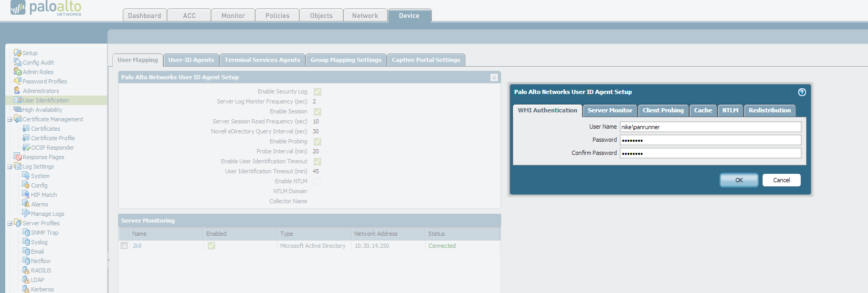The image size is (868, 293).
Task: Click gear icon in User ID Agent Setup header
Action: pyautogui.click(x=494, y=77)
